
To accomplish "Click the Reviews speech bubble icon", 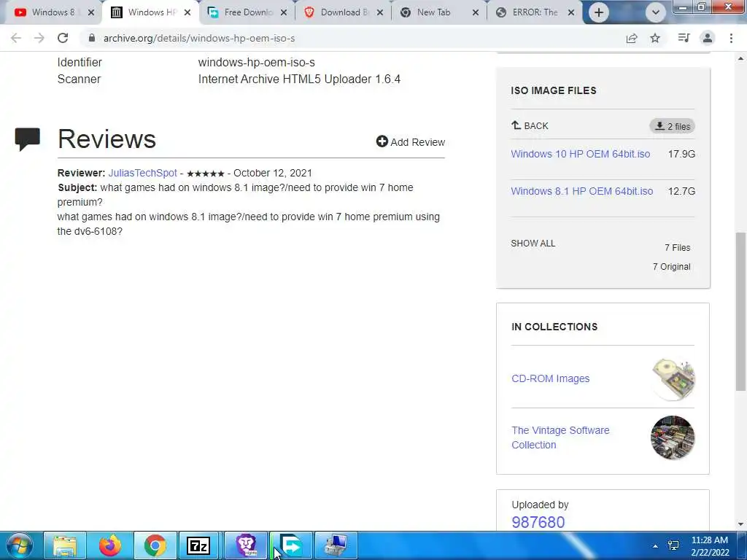I will (x=27, y=139).
